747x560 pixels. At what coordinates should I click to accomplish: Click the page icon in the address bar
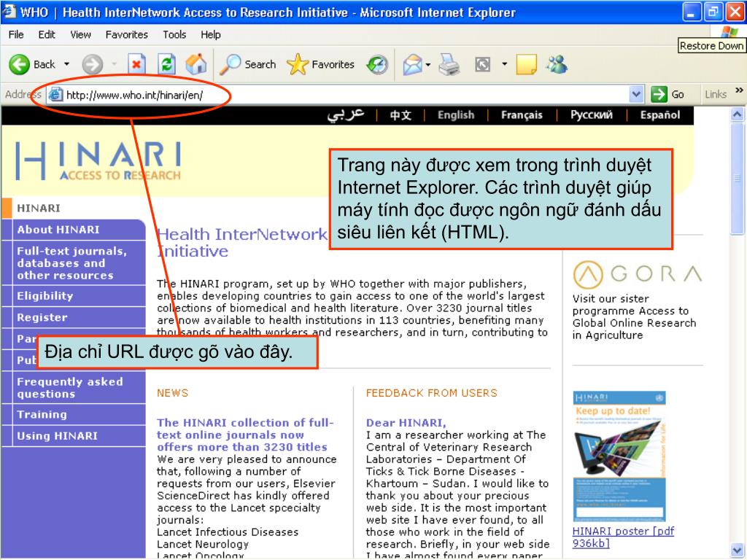[x=55, y=95]
